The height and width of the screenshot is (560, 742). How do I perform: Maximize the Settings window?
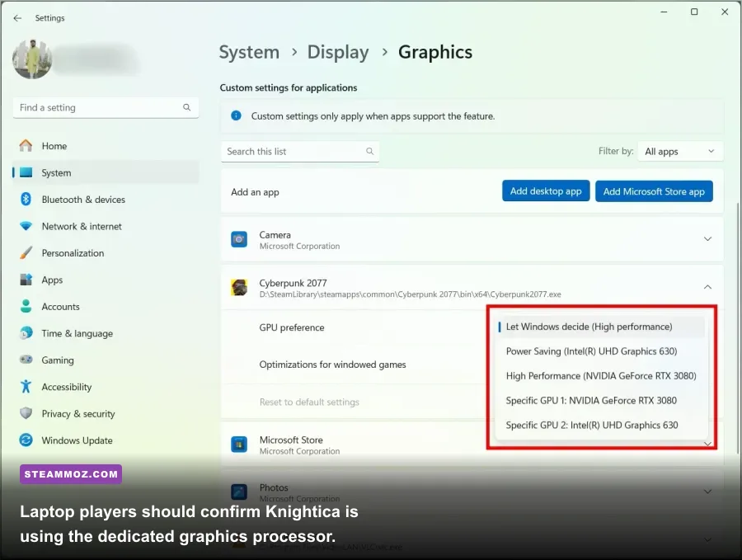click(x=694, y=12)
